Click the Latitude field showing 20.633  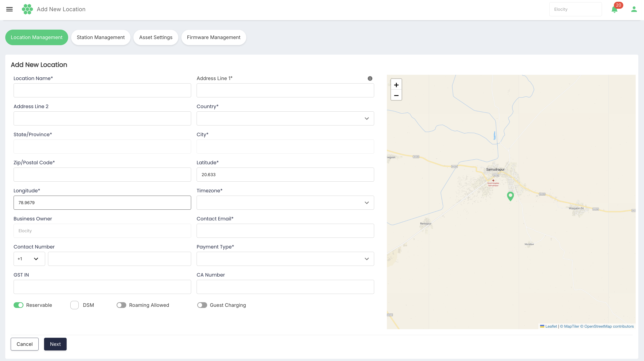pos(285,175)
